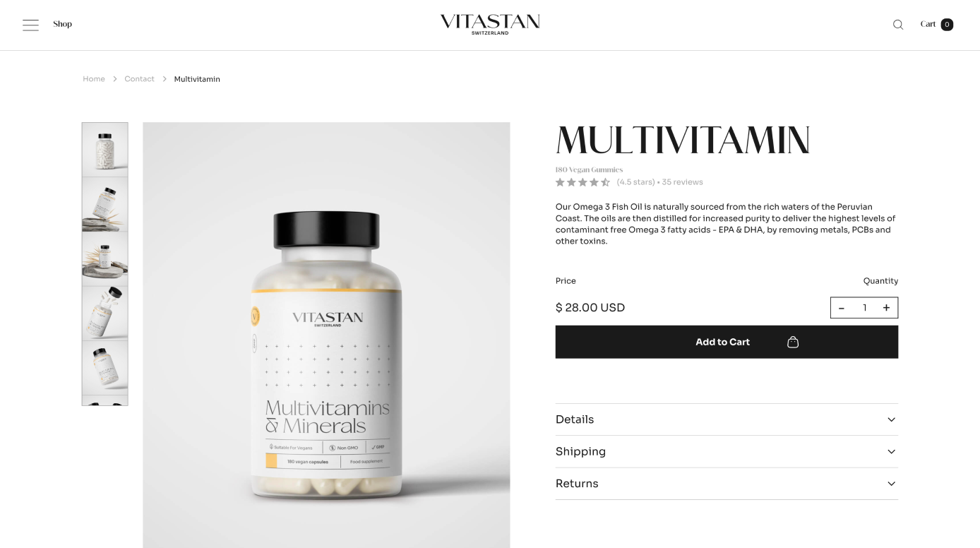
Task: Expand the Shipping section chevron
Action: point(891,452)
